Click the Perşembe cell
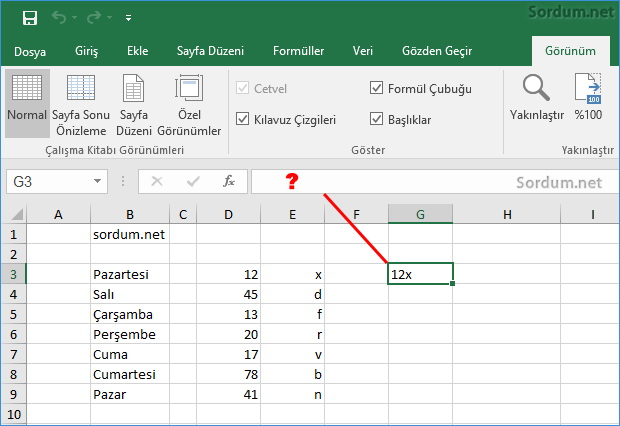 [x=130, y=334]
